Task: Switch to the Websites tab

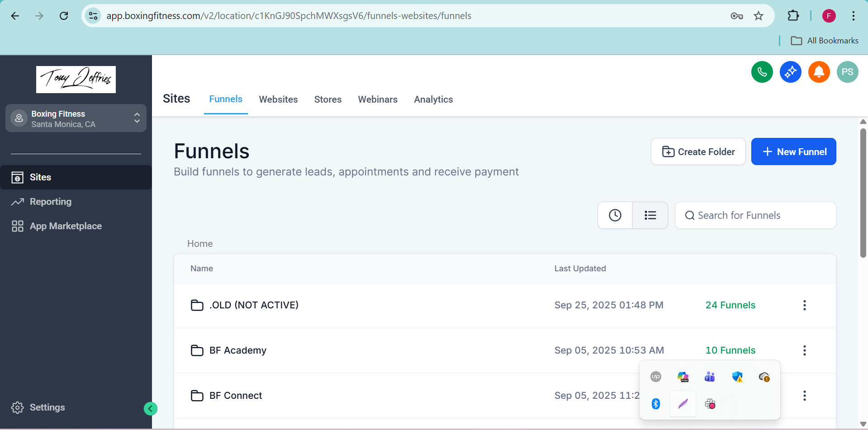Action: tap(278, 99)
